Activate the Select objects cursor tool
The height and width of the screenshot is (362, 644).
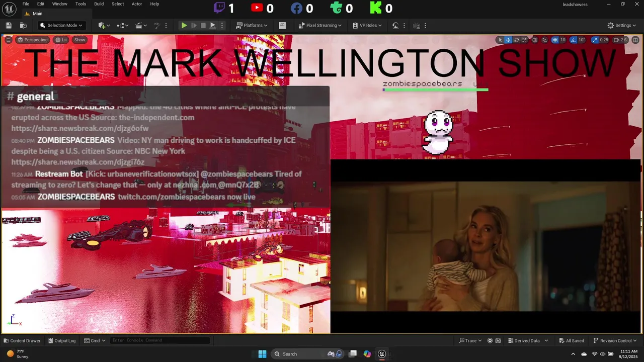pyautogui.click(x=500, y=40)
